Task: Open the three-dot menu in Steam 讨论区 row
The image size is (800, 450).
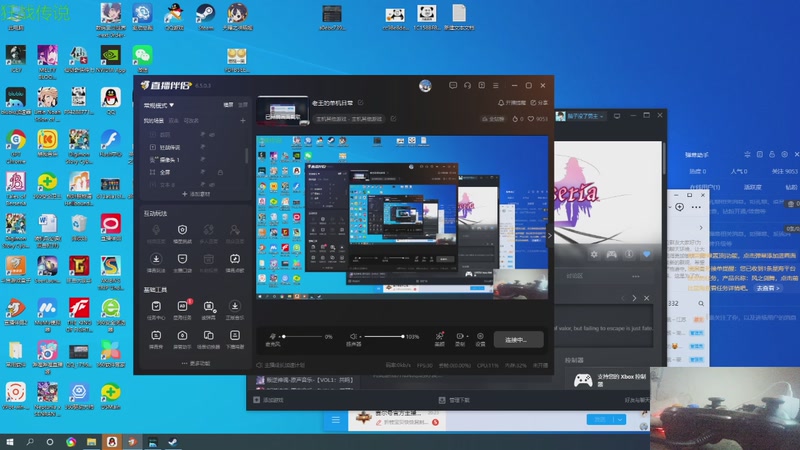Action: pyautogui.click(x=636, y=276)
